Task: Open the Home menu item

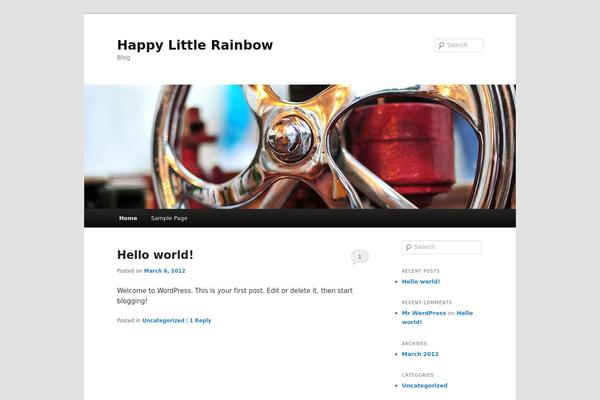Action: click(128, 218)
